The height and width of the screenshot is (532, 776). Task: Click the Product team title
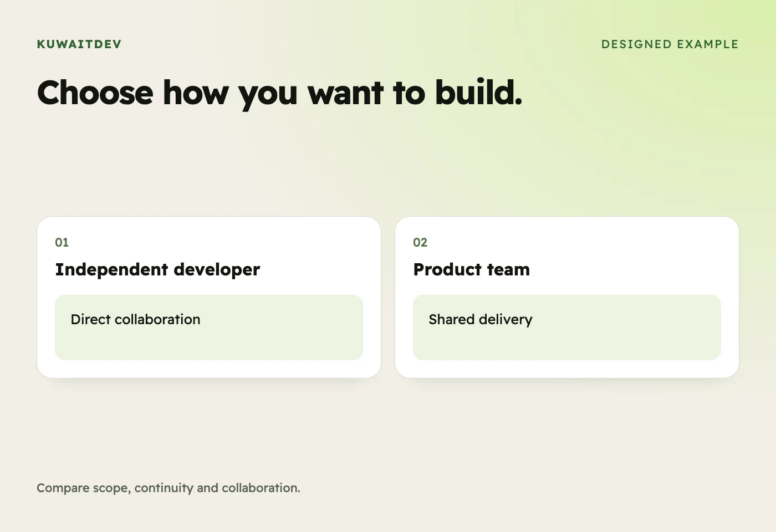(472, 269)
